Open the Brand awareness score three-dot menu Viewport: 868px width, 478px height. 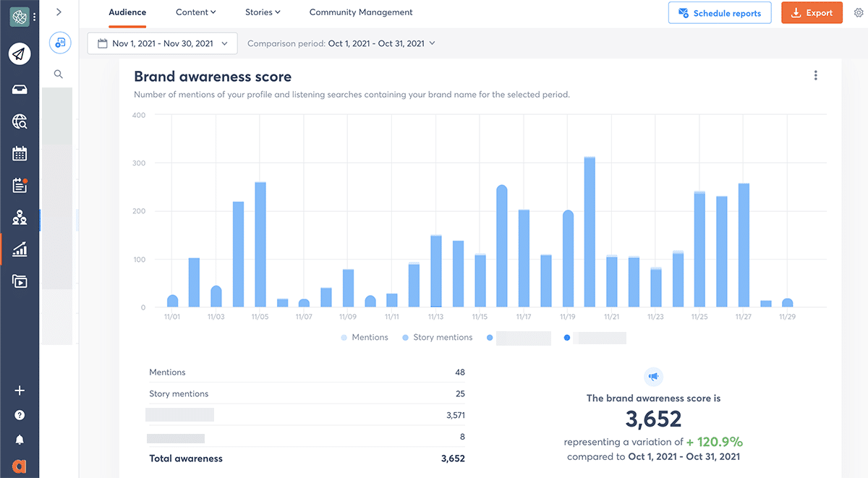click(x=816, y=76)
